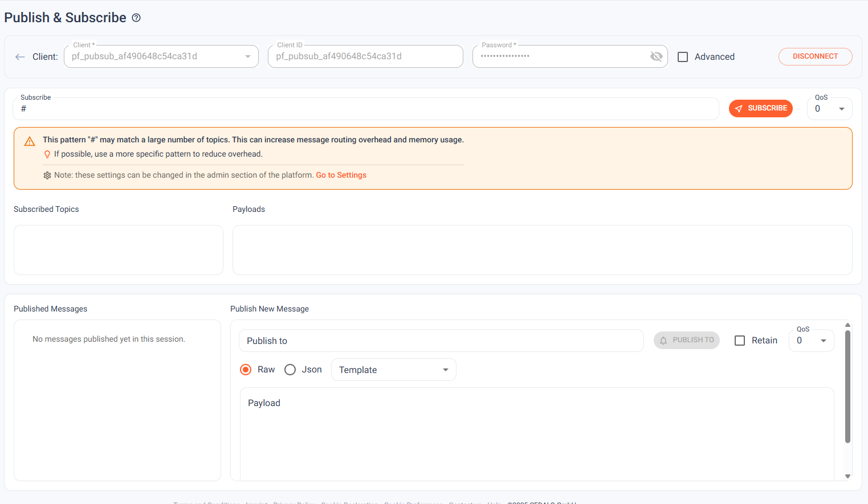Click the warning triangle icon in alert

pyautogui.click(x=30, y=141)
